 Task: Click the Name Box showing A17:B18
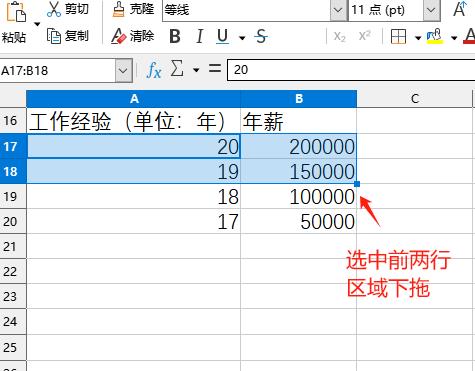(x=57, y=71)
